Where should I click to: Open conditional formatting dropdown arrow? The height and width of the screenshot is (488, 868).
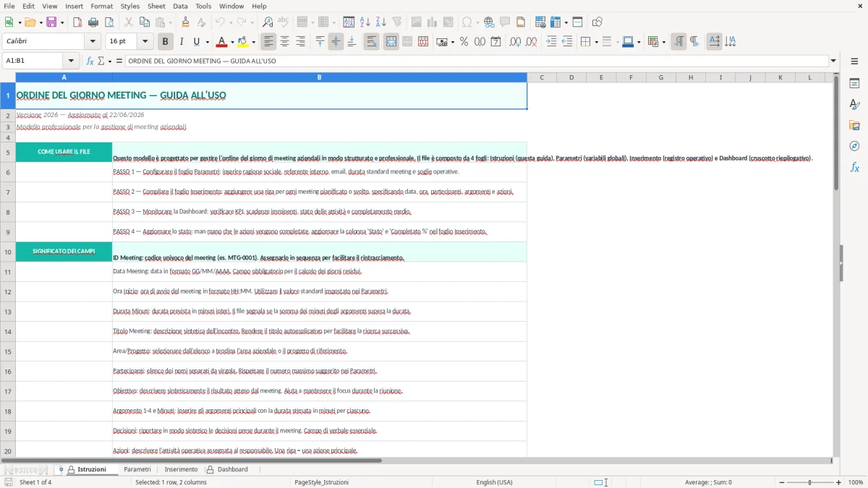(x=663, y=42)
